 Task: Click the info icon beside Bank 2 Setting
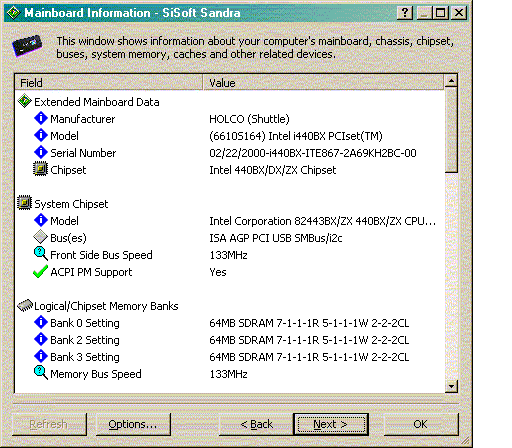tap(41, 339)
